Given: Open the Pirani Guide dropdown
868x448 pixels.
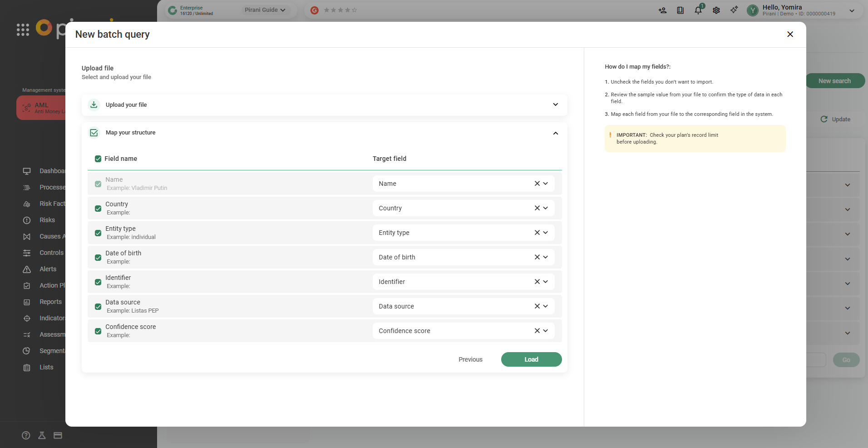Looking at the screenshot, I should (265, 10).
